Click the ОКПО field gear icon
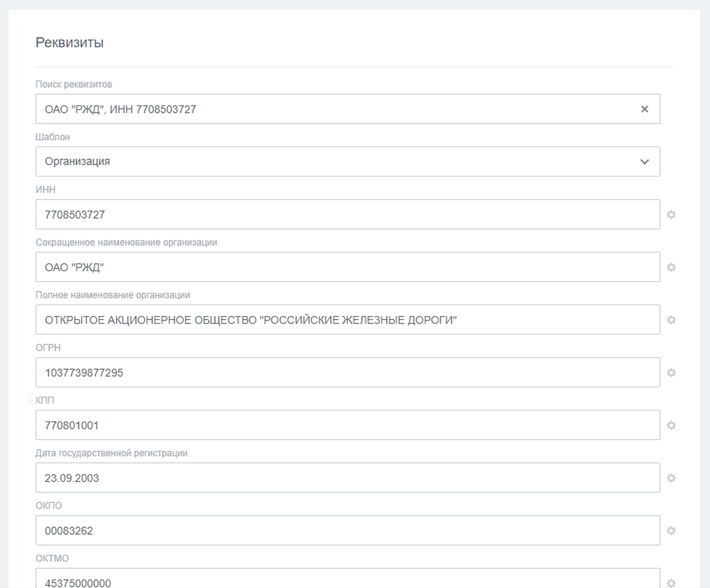This screenshot has width=710, height=588. [671, 530]
